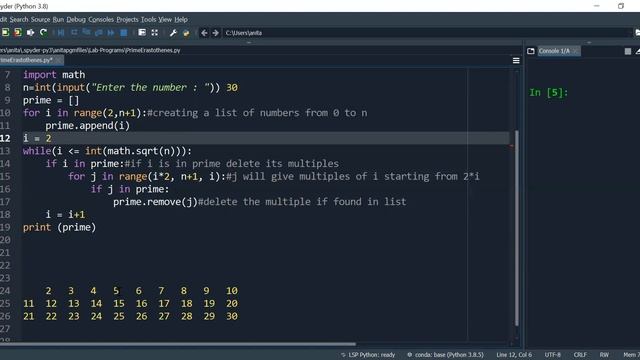The image size is (640, 360).
Task: Start debugging the file icon
Action: 61,33
